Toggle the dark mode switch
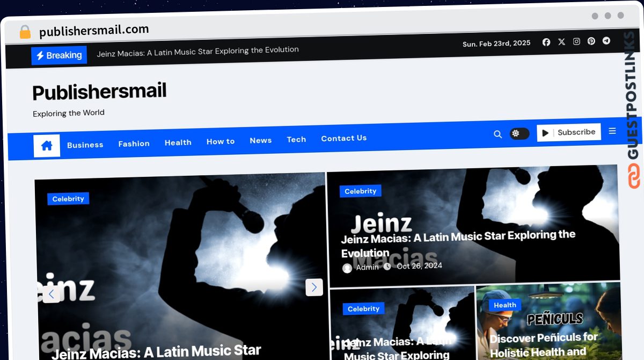This screenshot has height=360, width=644. (x=519, y=134)
